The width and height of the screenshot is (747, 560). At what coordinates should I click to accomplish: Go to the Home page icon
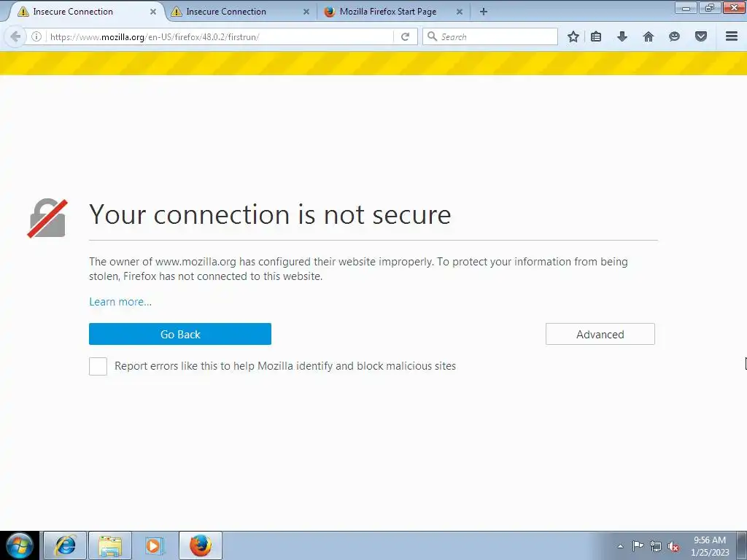coord(649,36)
